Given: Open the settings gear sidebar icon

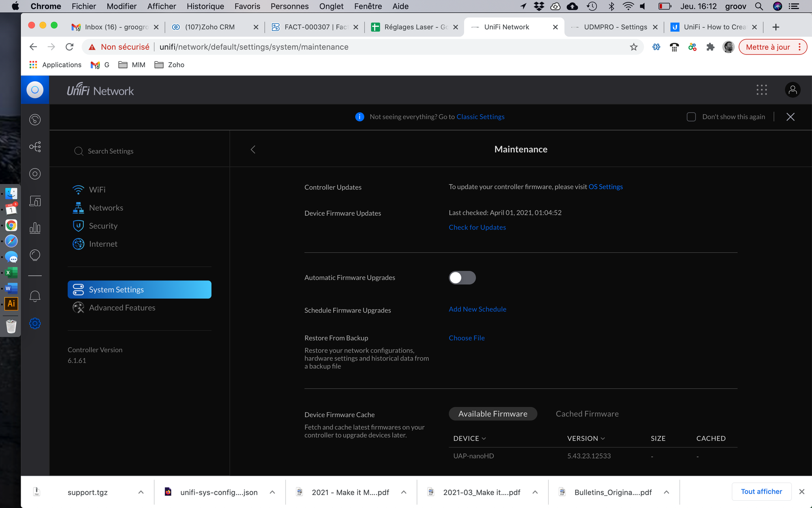Looking at the screenshot, I should (35, 323).
